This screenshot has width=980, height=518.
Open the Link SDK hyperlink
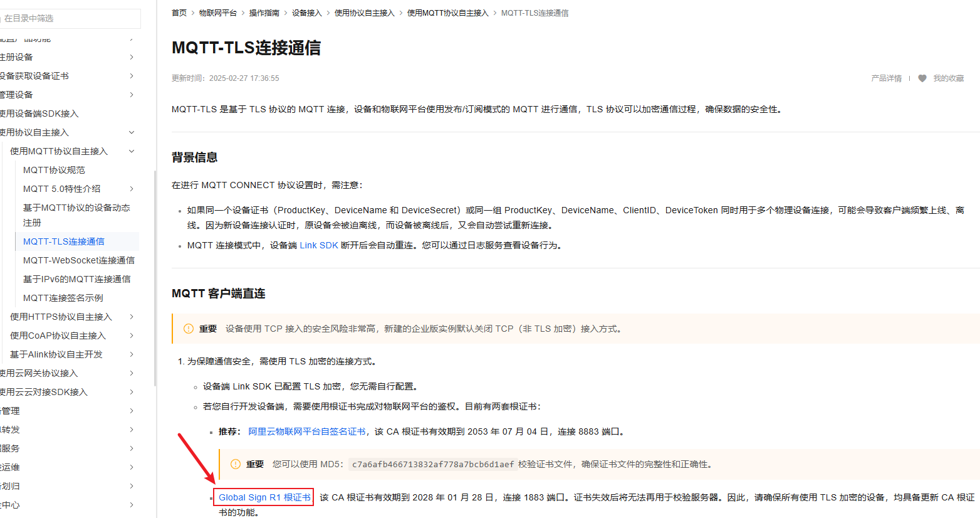pos(319,245)
